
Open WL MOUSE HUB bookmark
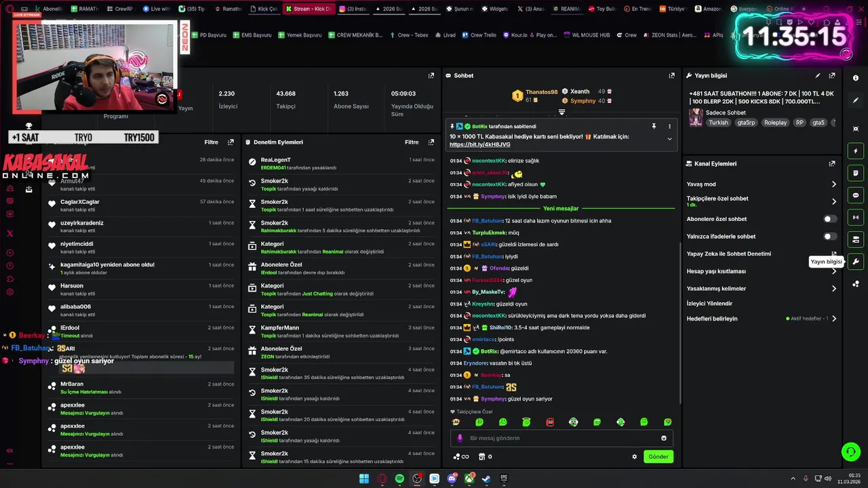coord(586,35)
